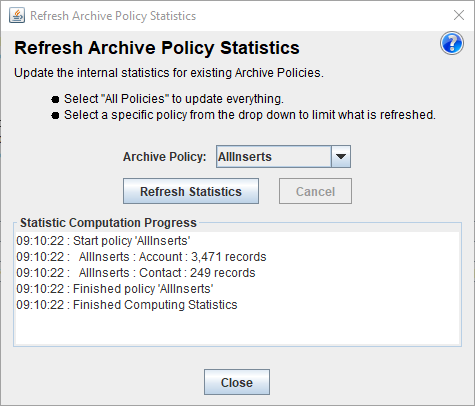
Task: Close the dialog using title bar X
Action: (x=459, y=15)
